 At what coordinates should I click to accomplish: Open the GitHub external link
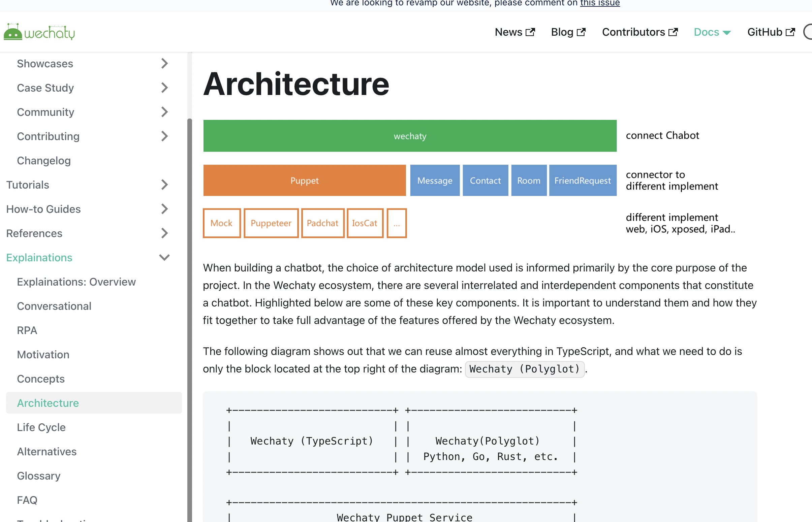tap(771, 32)
